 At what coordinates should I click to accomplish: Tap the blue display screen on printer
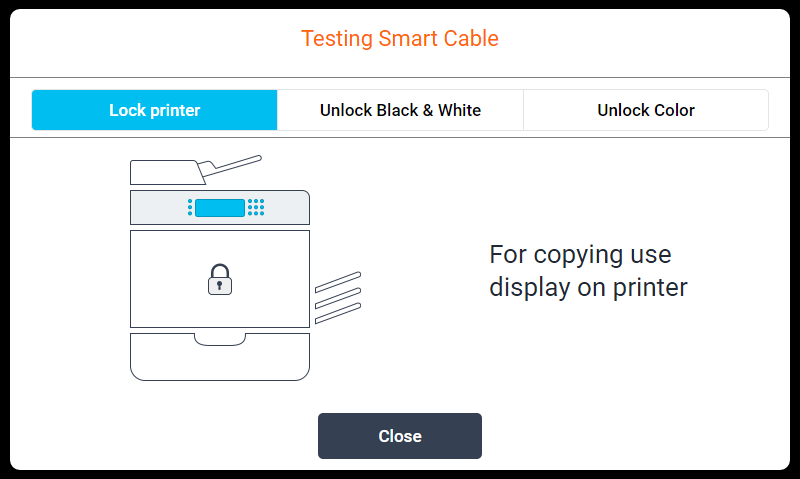coord(220,208)
